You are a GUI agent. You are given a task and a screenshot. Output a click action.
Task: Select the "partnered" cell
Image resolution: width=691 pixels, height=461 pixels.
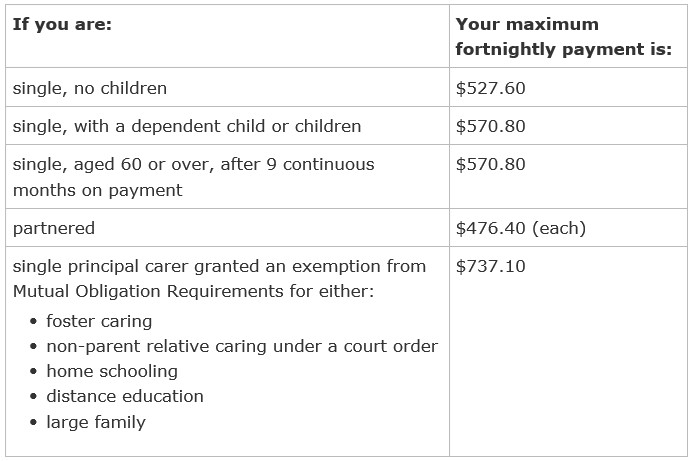coord(54,228)
